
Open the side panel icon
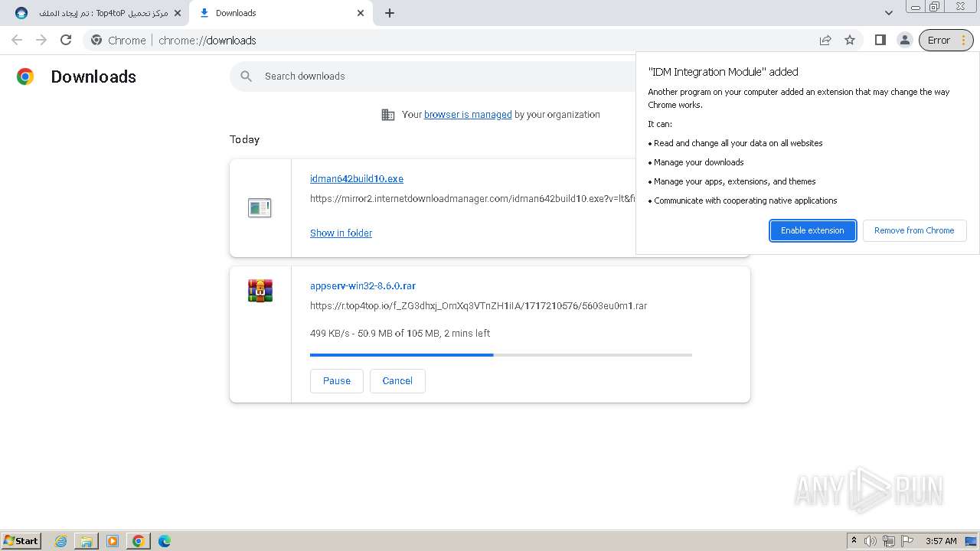880,41
